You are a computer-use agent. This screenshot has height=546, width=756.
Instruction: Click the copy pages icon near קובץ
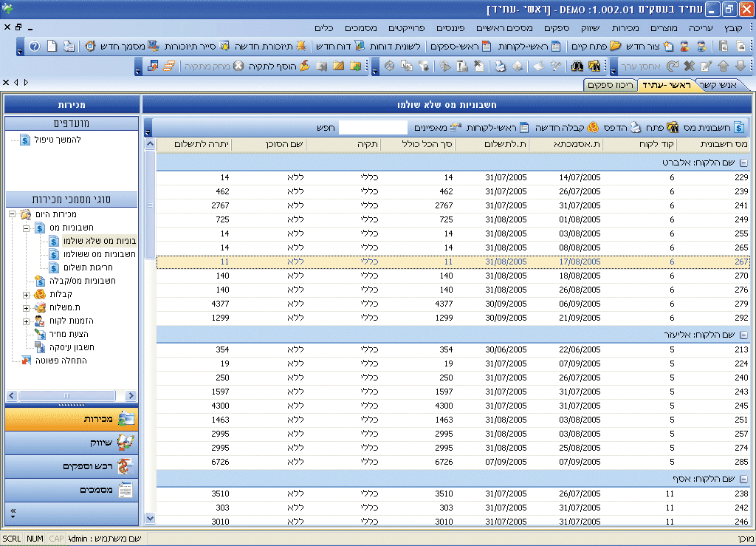tap(740, 47)
